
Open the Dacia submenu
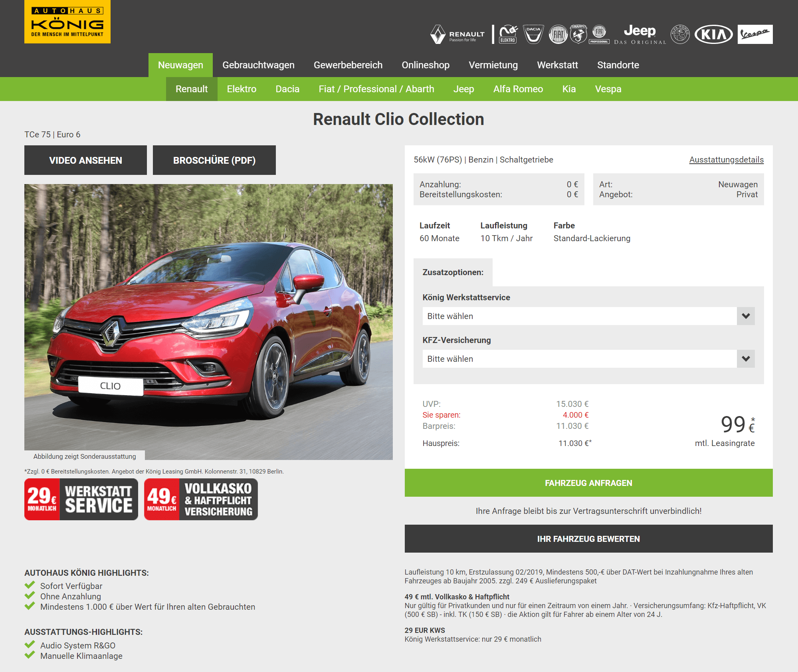287,89
